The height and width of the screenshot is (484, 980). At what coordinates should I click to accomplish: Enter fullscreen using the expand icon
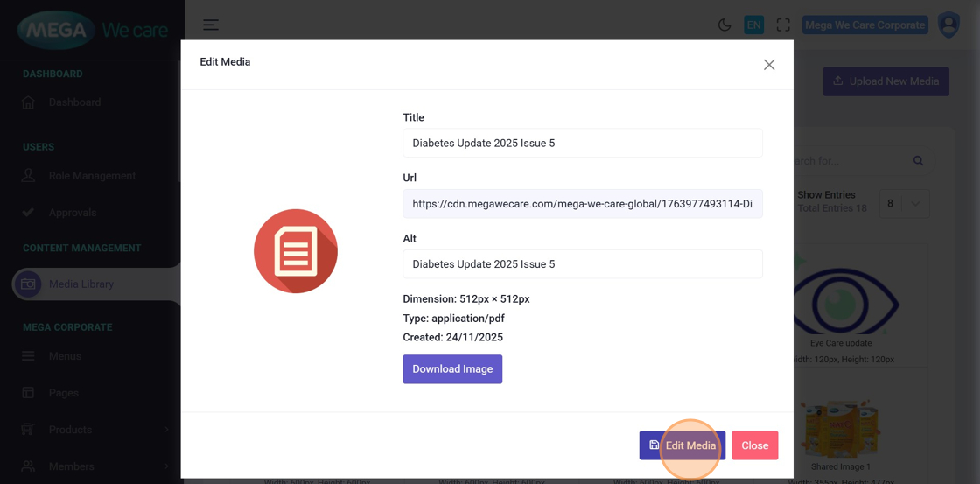point(783,25)
